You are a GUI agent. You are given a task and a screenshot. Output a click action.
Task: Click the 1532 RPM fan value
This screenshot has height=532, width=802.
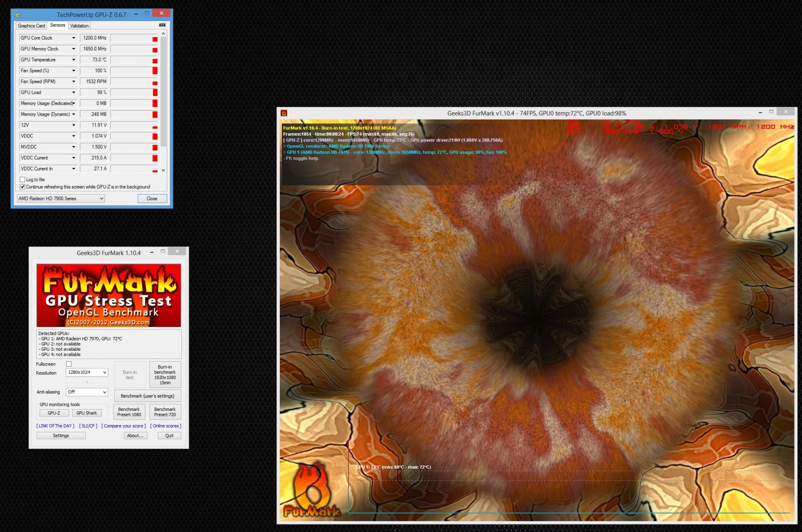(94, 81)
